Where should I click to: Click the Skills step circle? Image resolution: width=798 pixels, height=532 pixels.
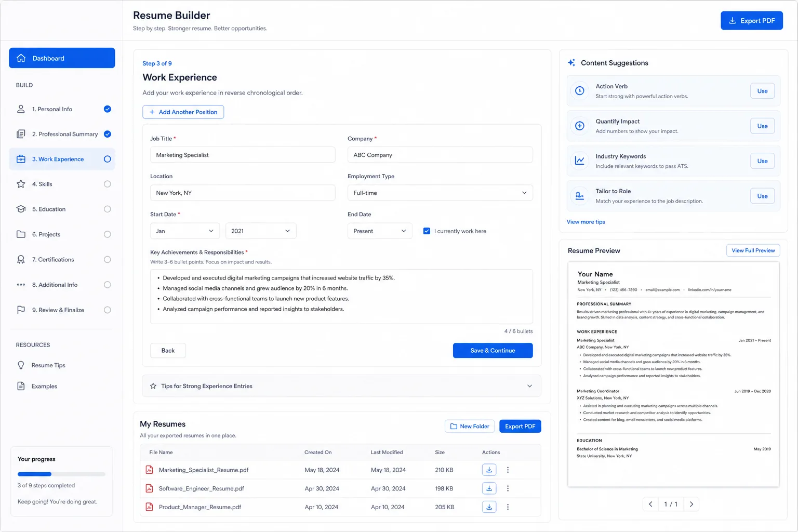[x=108, y=184]
